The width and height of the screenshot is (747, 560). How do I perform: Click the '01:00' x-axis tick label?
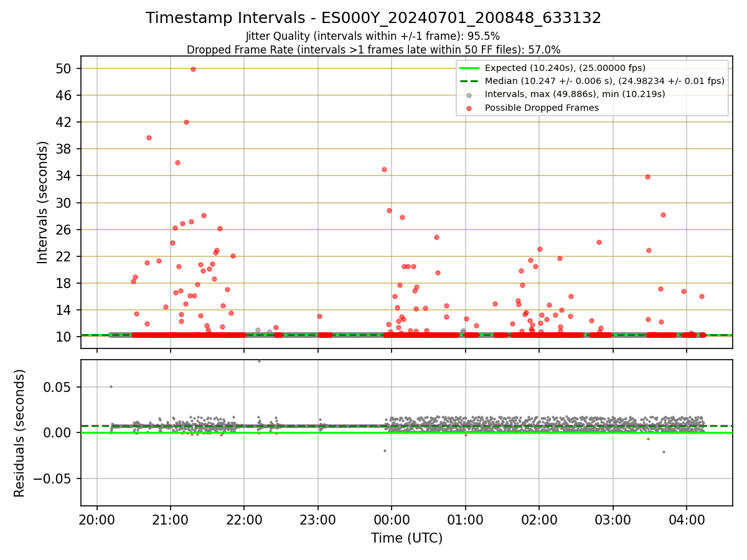point(465,519)
